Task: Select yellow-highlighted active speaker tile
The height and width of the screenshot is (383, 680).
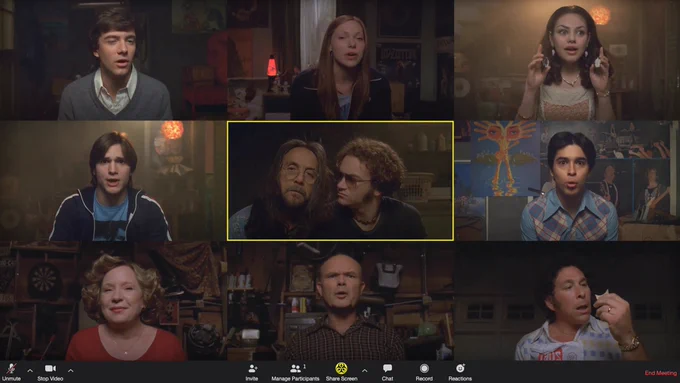Action: 340,181
